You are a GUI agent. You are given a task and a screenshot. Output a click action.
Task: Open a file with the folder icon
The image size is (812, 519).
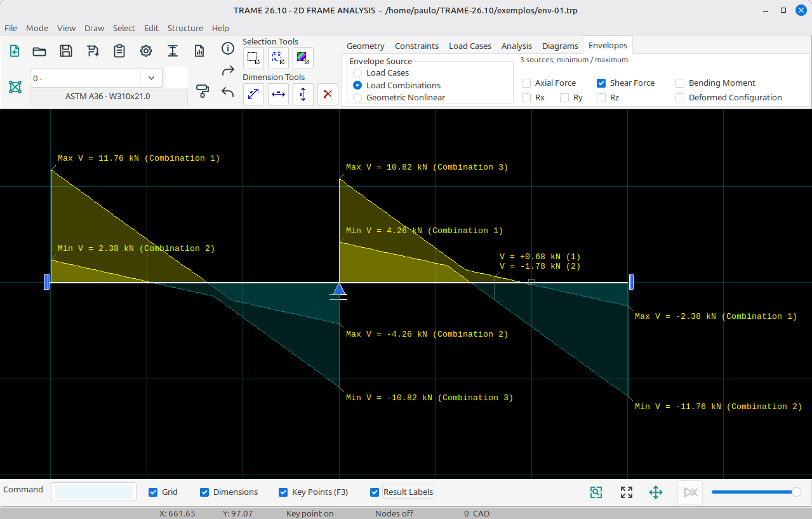pos(39,51)
